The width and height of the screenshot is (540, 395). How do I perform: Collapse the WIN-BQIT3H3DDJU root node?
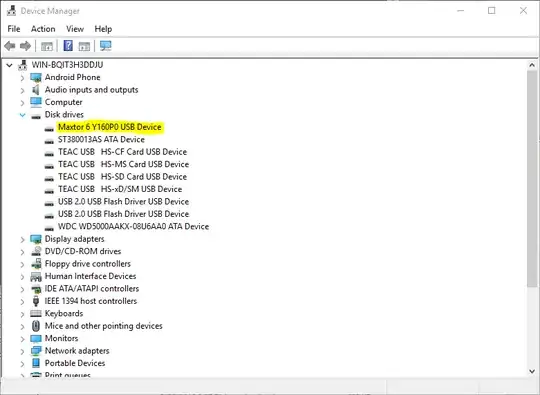[x=9, y=65]
